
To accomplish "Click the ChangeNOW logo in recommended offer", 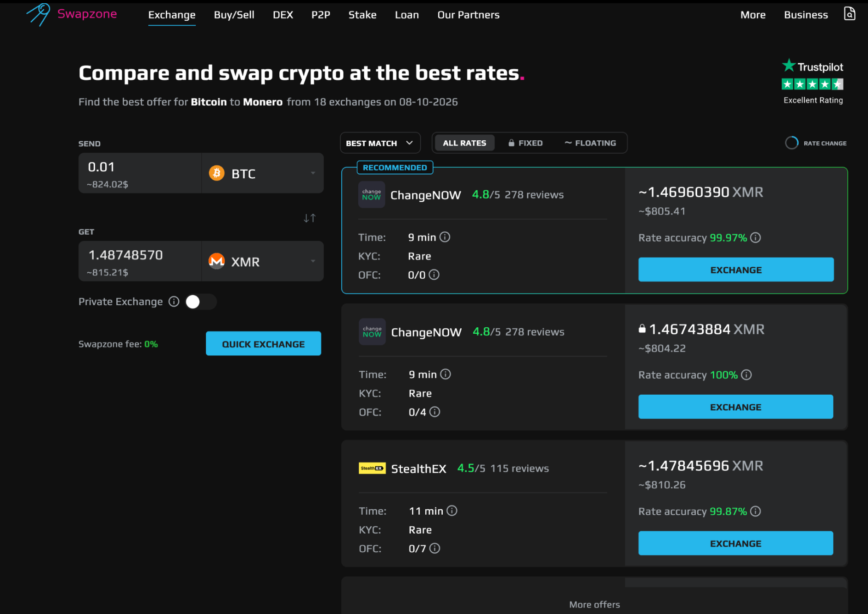I will click(372, 194).
